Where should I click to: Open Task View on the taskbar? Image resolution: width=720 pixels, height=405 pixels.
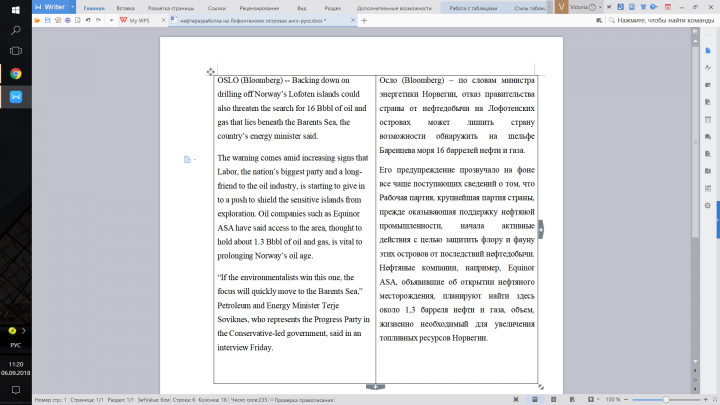coord(16,51)
